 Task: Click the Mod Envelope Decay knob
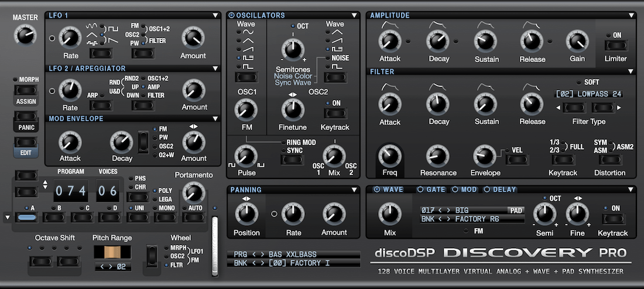(122, 142)
